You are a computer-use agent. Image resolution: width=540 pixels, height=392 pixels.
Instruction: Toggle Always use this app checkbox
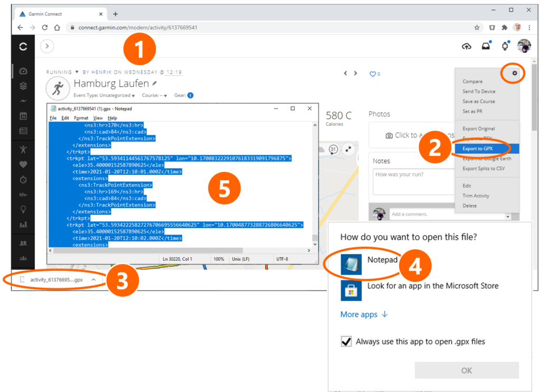pyautogui.click(x=346, y=341)
